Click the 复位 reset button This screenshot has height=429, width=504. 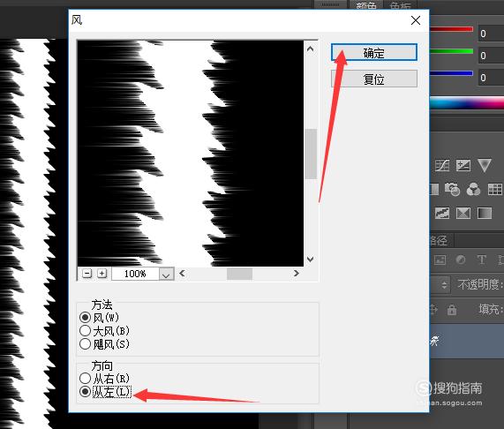pyautogui.click(x=374, y=79)
